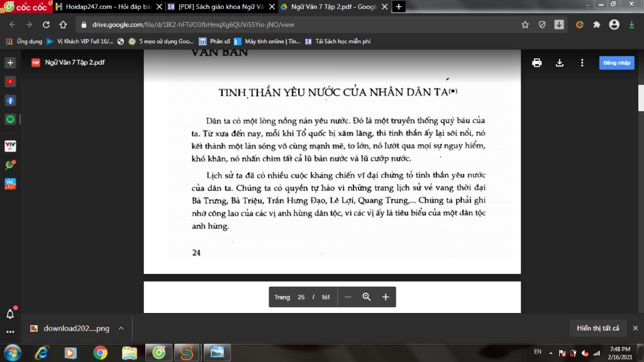The image size is (644, 362).
Task: Open 5 mẹo sử dụng Goo... bookmark
Action: coord(161,41)
